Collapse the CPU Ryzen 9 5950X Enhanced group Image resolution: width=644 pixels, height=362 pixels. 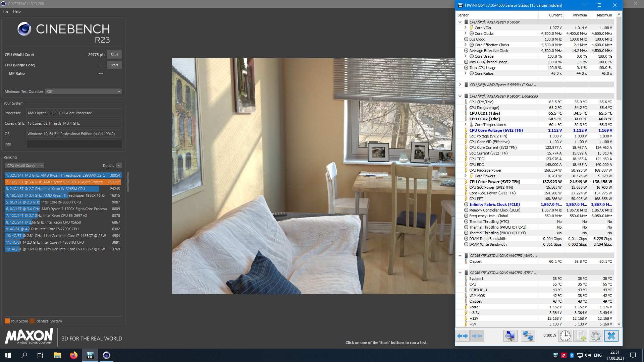click(460, 96)
